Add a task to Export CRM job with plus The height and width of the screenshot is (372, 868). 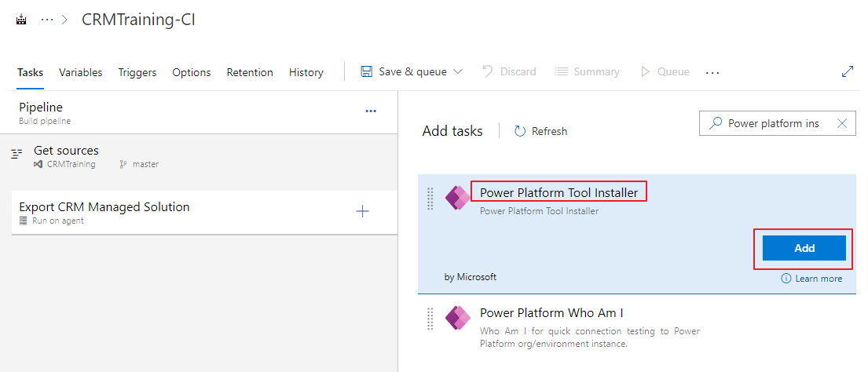363,211
